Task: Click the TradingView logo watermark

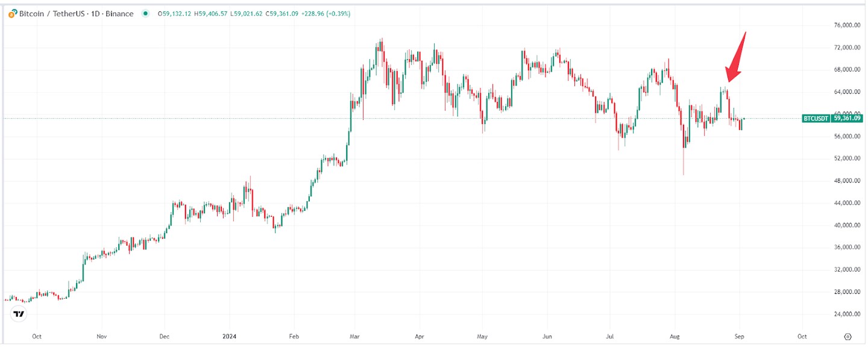Action: tap(18, 314)
